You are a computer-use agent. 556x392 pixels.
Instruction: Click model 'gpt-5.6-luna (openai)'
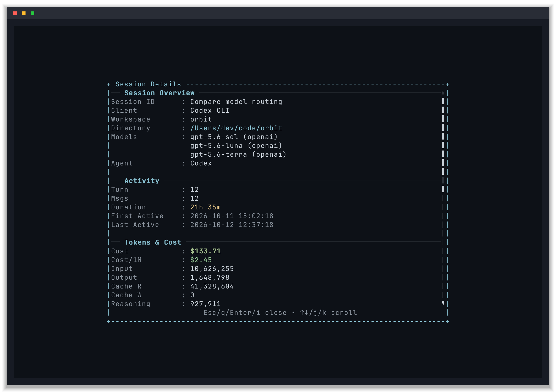pos(236,145)
